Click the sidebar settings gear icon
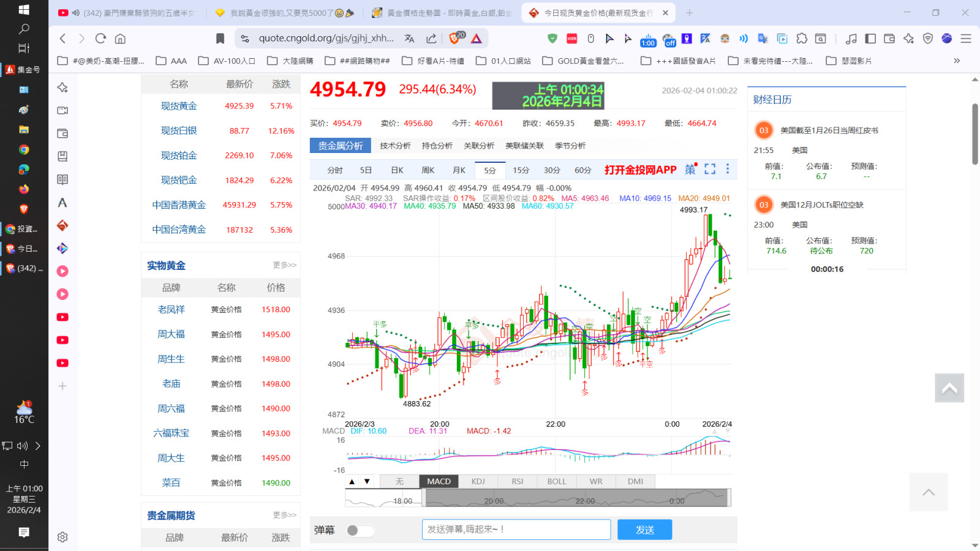The height and width of the screenshot is (551, 980). pos(62,537)
